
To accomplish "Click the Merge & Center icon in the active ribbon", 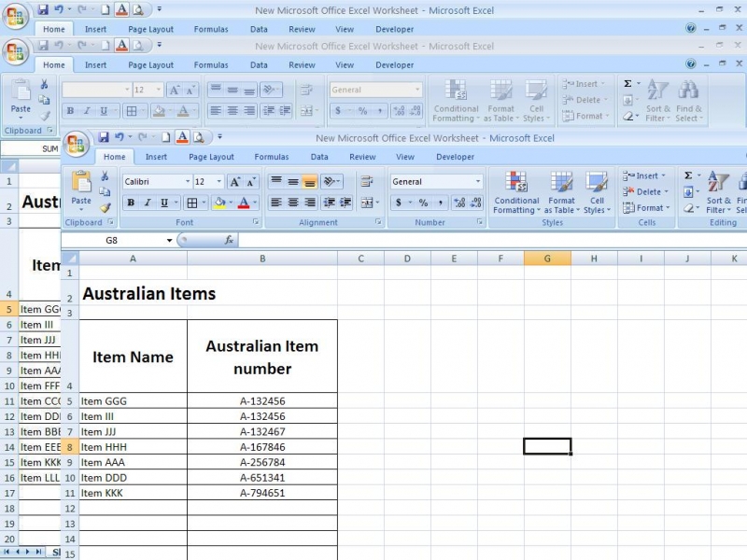I will (x=367, y=203).
